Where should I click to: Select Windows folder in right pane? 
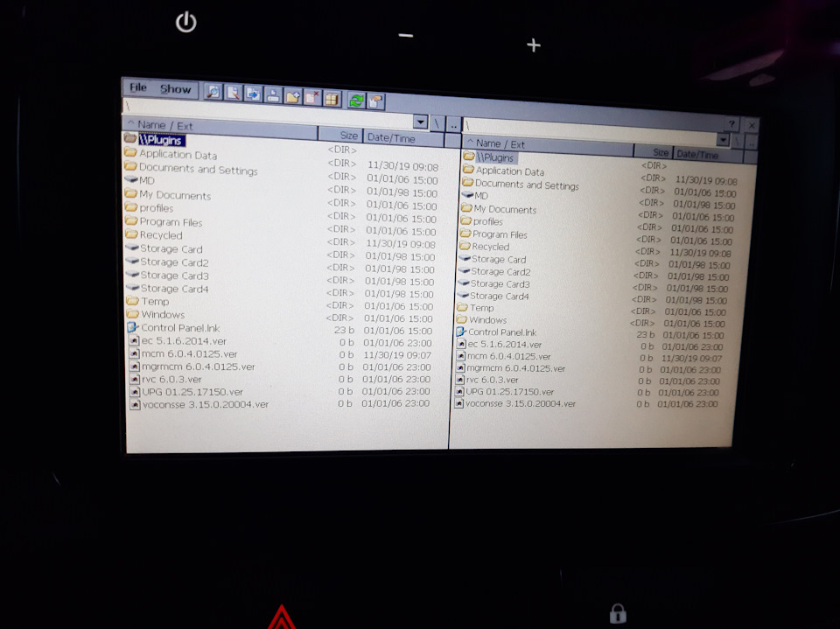click(x=481, y=320)
